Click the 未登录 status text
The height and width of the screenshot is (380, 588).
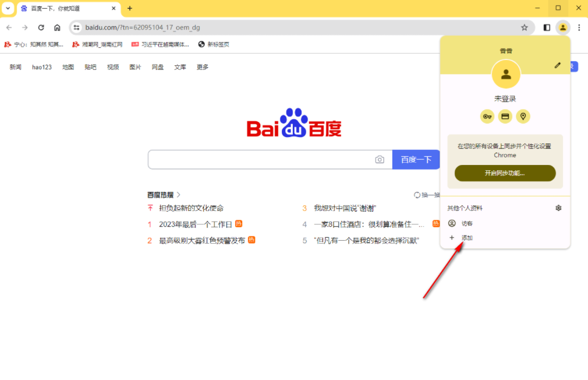[x=505, y=98]
